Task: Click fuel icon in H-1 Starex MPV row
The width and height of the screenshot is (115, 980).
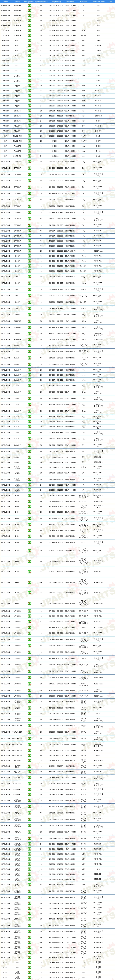Action: pos(29,76)
